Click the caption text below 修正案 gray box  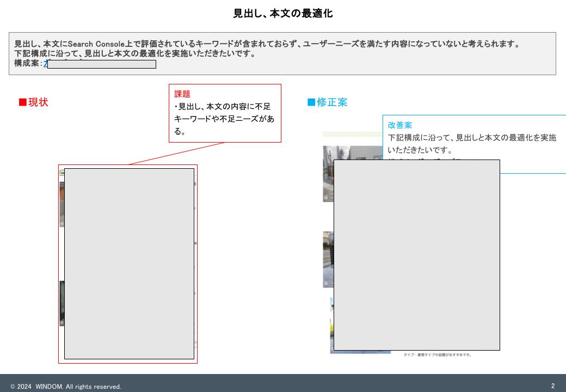(437, 355)
